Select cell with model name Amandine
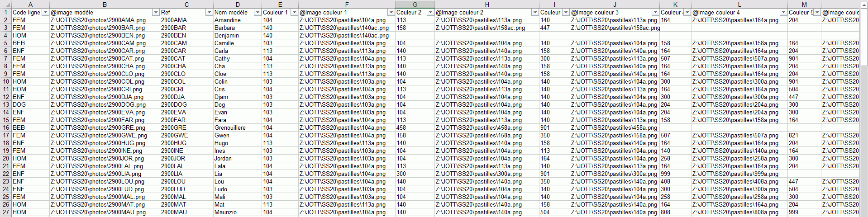The height and width of the screenshot is (217, 868). point(228,20)
